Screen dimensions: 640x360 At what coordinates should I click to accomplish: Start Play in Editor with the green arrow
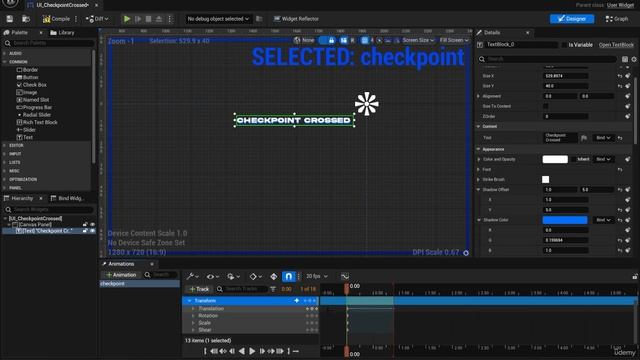[127, 19]
